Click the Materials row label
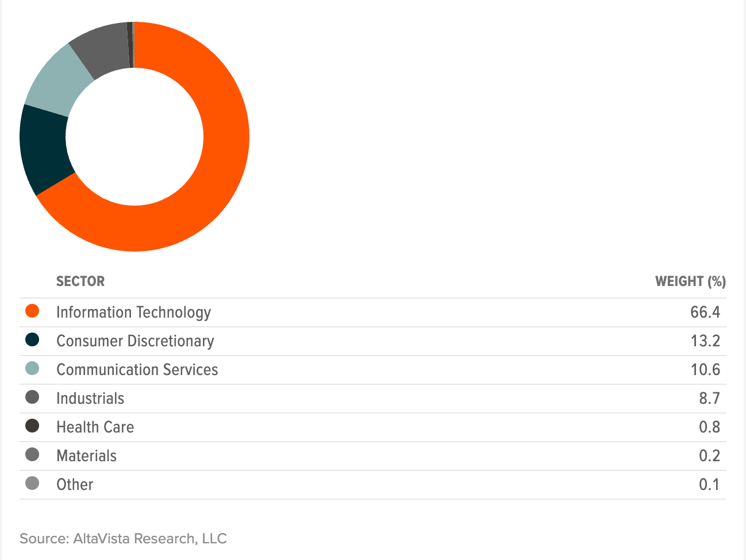 tap(86, 455)
